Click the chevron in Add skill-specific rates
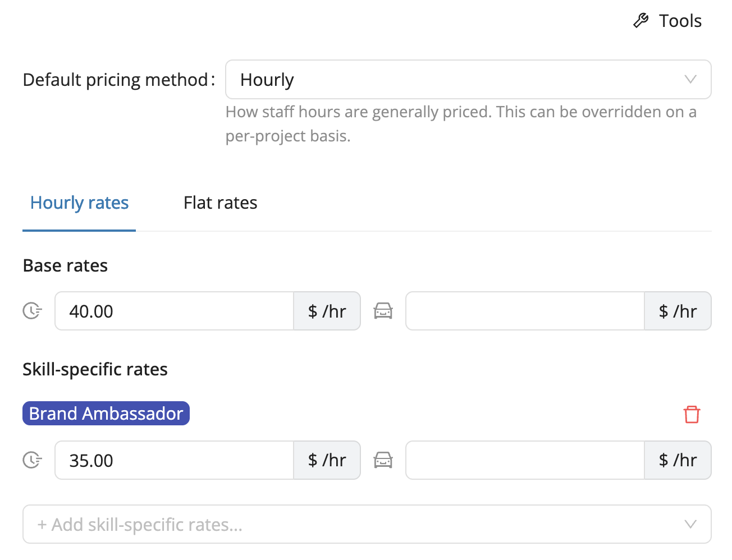This screenshot has width=732, height=560. [690, 524]
